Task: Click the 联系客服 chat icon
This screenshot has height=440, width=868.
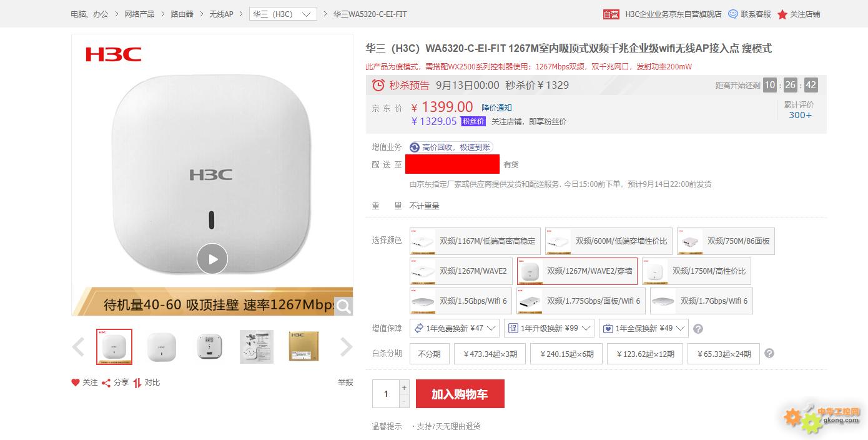Action: [x=733, y=14]
